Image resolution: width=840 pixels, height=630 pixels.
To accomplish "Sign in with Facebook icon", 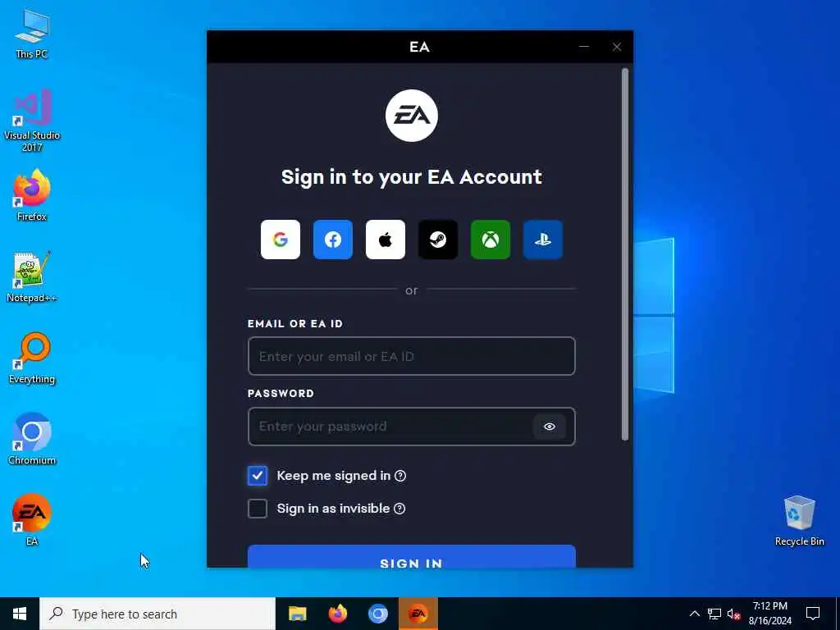I will (333, 240).
